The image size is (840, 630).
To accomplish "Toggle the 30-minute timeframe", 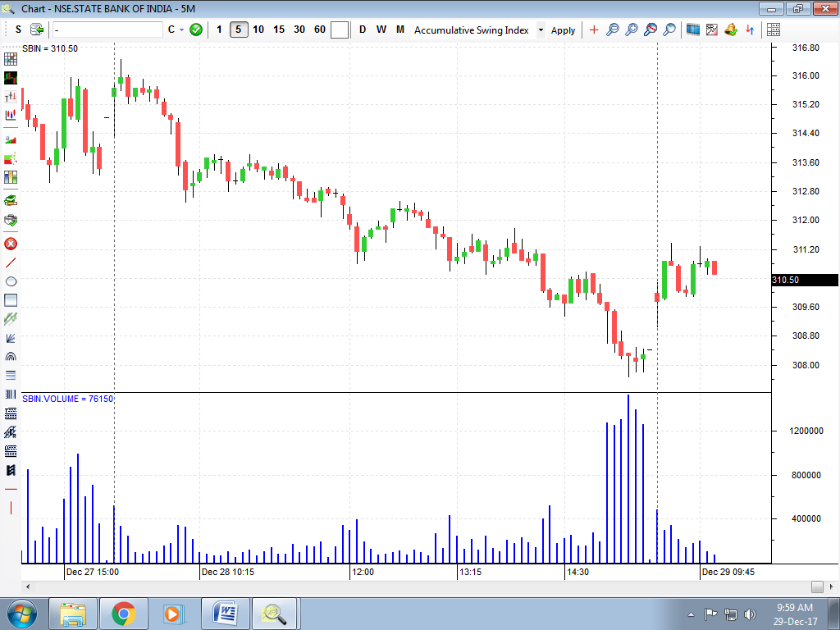I will (299, 30).
